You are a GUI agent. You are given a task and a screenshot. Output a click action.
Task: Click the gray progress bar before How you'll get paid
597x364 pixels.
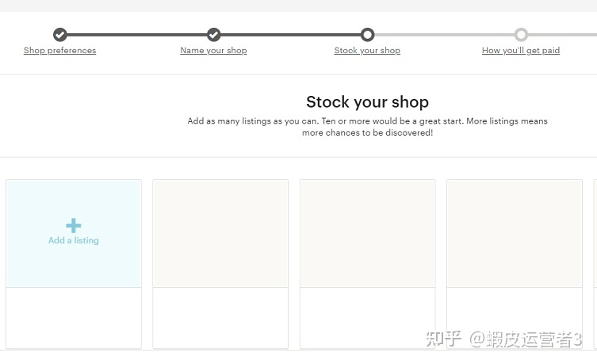pyautogui.click(x=444, y=35)
